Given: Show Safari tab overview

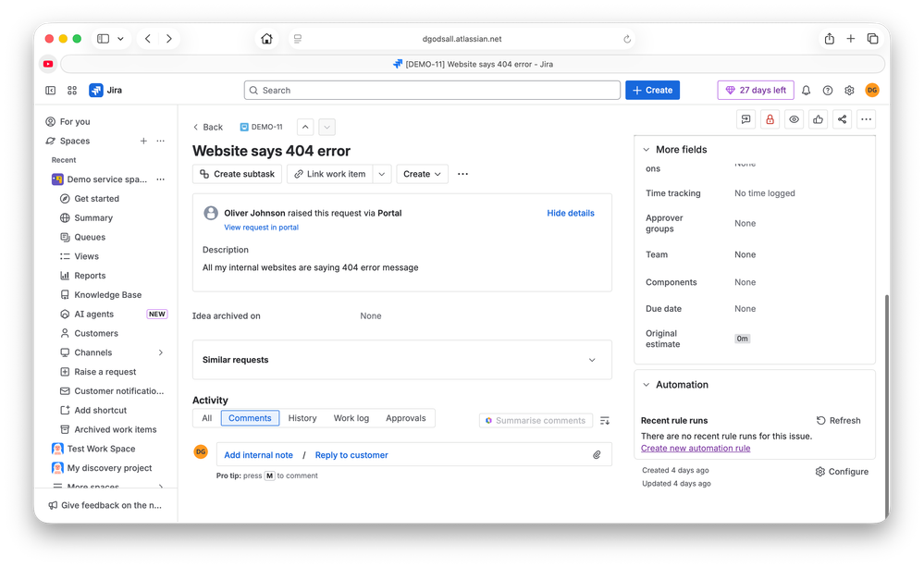Looking at the screenshot, I should (x=873, y=39).
